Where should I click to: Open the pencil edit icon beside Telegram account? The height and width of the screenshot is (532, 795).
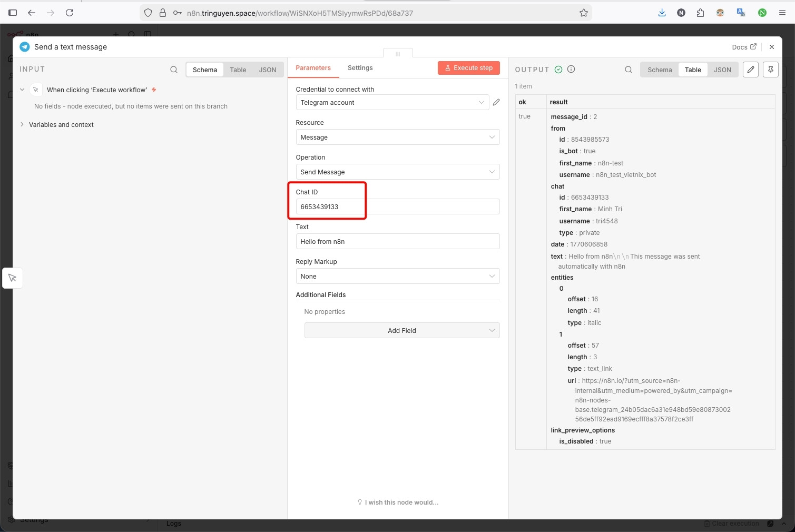(x=496, y=102)
